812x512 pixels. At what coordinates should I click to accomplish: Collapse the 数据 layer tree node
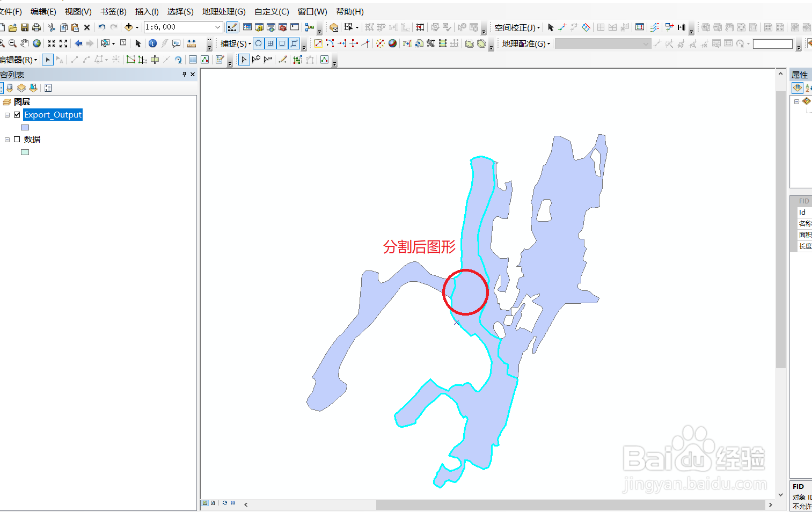click(x=8, y=140)
